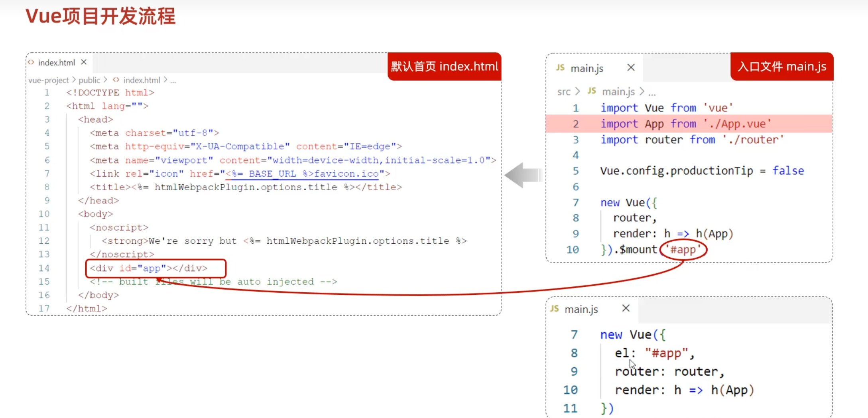The image size is (868, 418).
Task: Open the src breadcrumb segment
Action: (564, 92)
